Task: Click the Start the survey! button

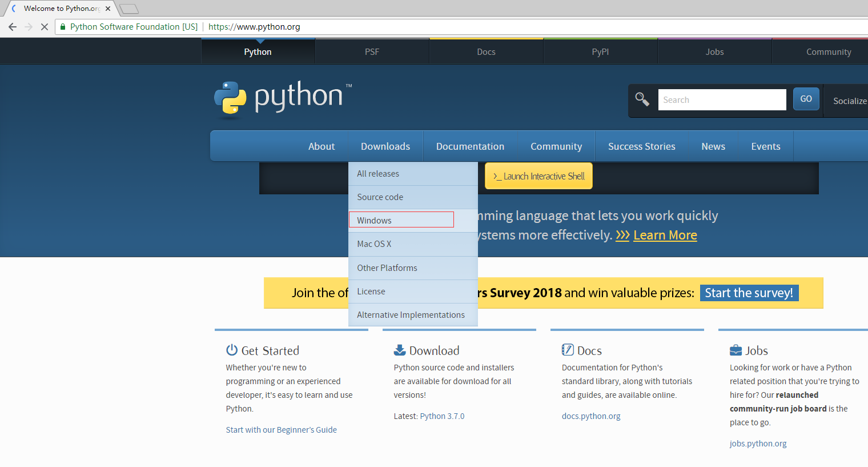Action: point(749,293)
